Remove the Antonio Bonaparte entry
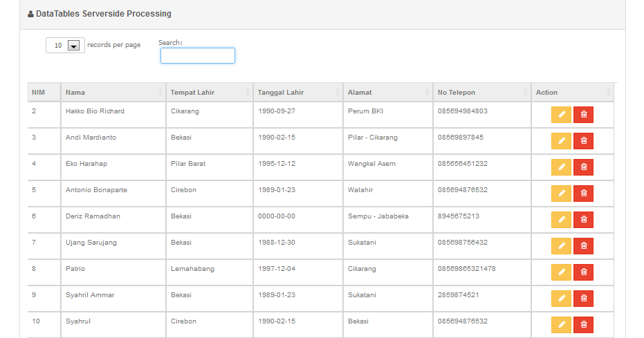644x338 pixels. pos(583,194)
